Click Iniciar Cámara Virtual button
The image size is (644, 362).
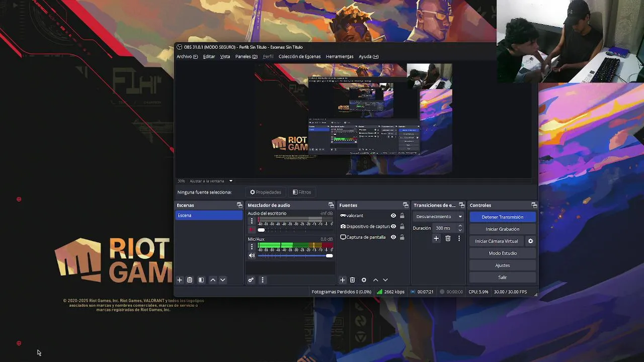point(497,241)
